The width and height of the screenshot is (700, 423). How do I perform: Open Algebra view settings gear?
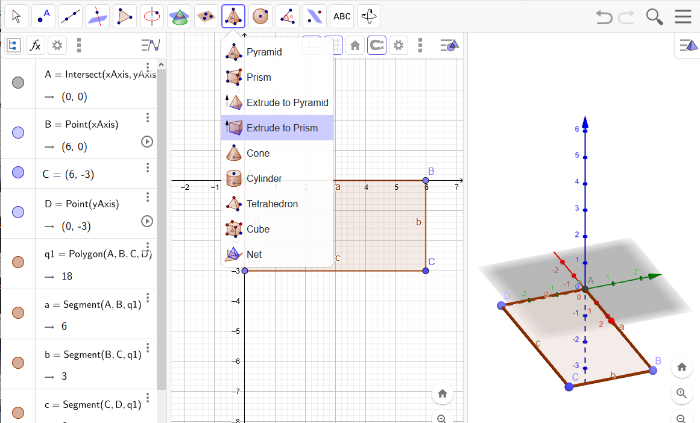click(x=57, y=45)
